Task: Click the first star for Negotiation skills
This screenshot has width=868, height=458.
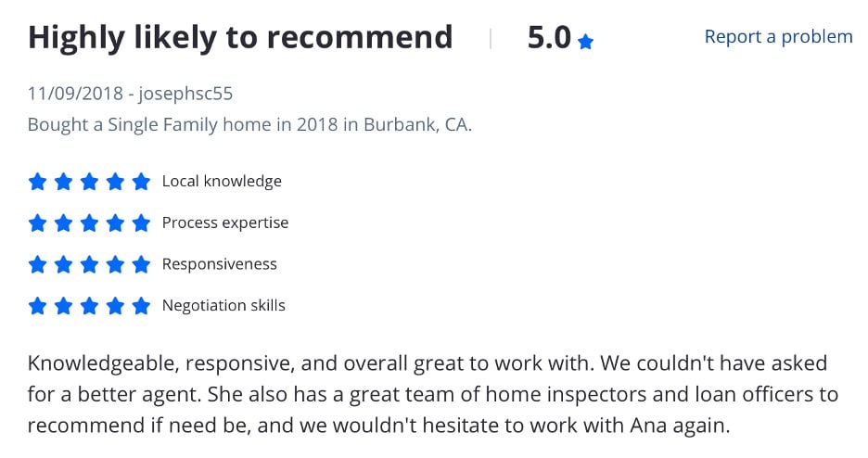Action: click(x=37, y=306)
